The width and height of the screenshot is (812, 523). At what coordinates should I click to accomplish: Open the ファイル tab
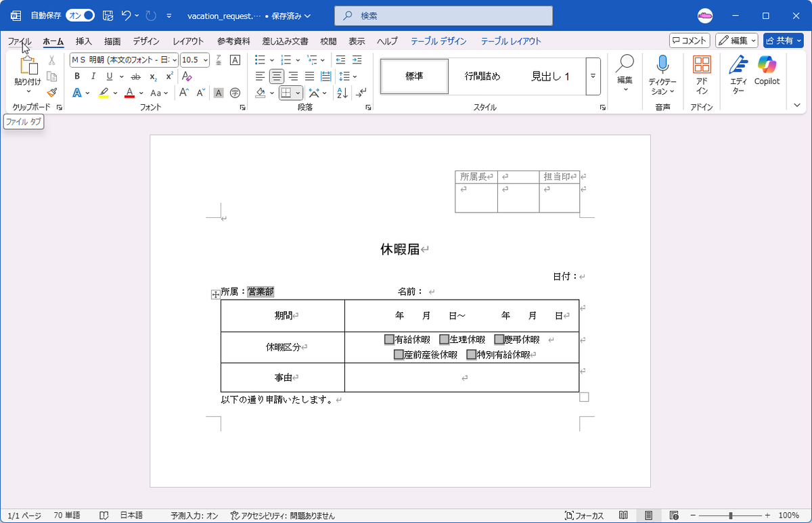click(20, 41)
